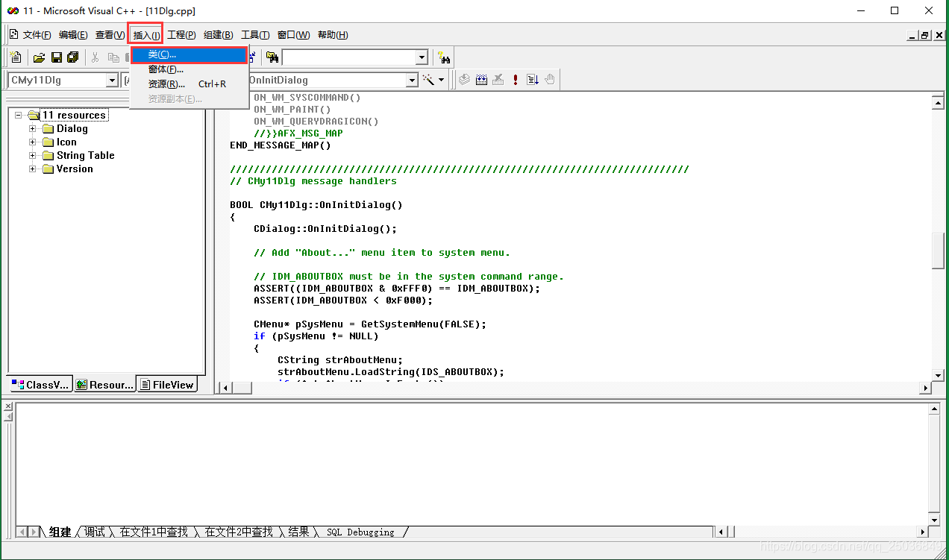Click inside the find text input field
This screenshot has height=560, width=949.
click(x=348, y=57)
